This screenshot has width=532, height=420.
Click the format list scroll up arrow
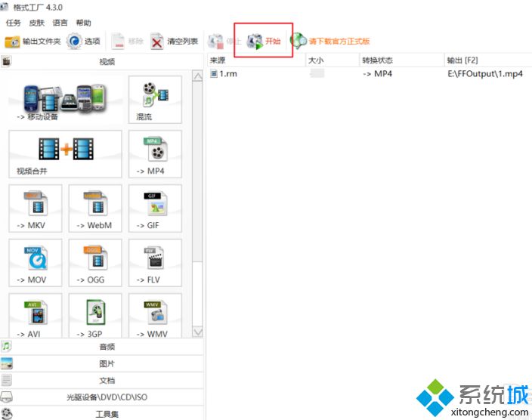[x=197, y=76]
